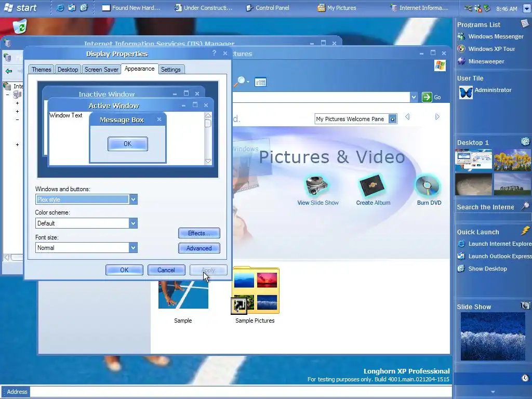Click the yellow flowers desktop thumbnail in sidebar
Viewport: 532px width, 399px height.
coord(512,160)
